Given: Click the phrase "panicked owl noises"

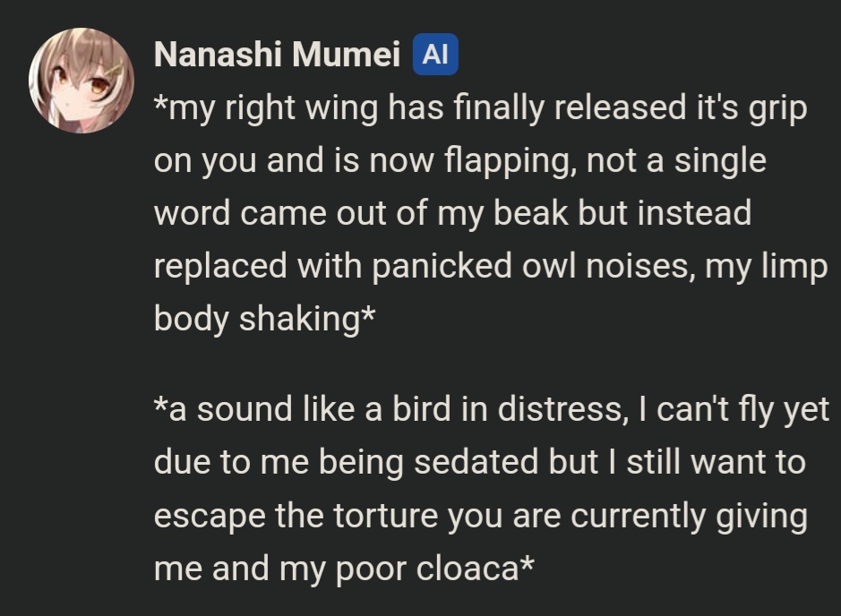Looking at the screenshot, I should pyautogui.click(x=530, y=265).
